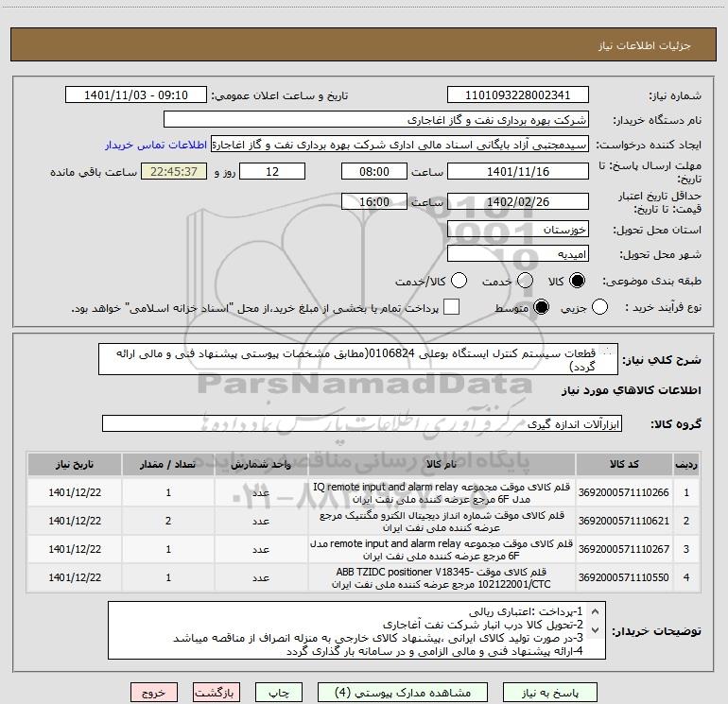Click the 'نام کالا' column header
Image resolution: width=728 pixels, height=704 pixels.
pos(442,464)
